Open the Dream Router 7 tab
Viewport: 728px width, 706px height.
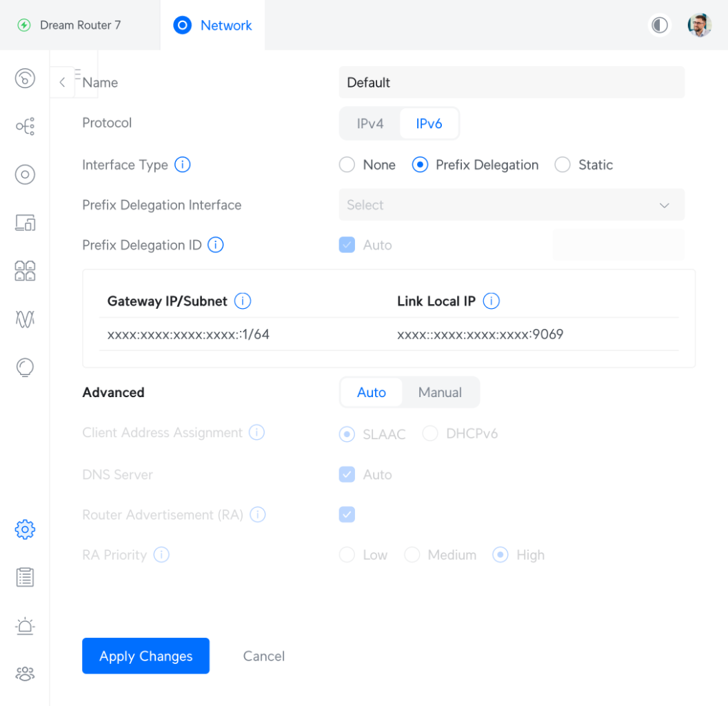pos(80,25)
